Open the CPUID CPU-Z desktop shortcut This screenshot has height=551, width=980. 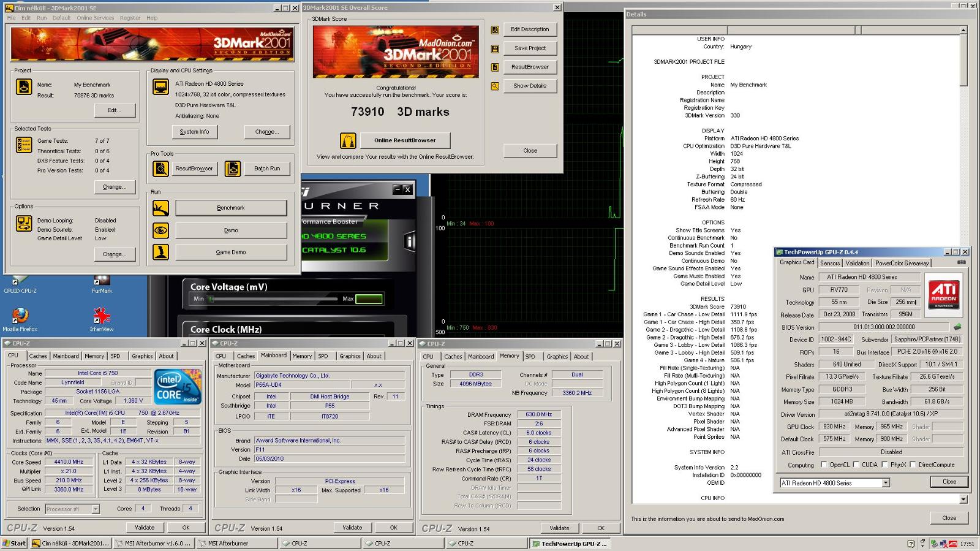click(x=20, y=286)
